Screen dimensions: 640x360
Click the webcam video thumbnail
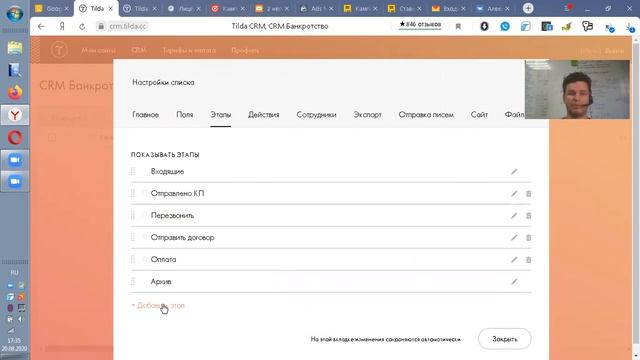click(577, 89)
